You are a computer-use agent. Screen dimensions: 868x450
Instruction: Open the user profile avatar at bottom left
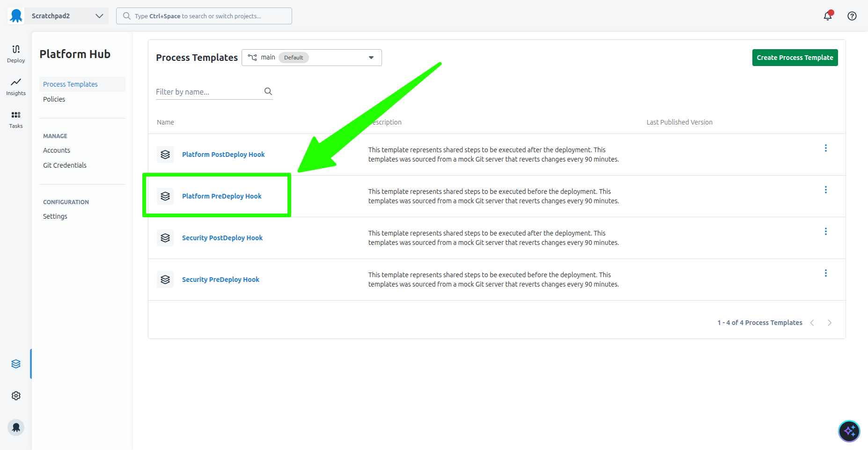click(x=16, y=427)
